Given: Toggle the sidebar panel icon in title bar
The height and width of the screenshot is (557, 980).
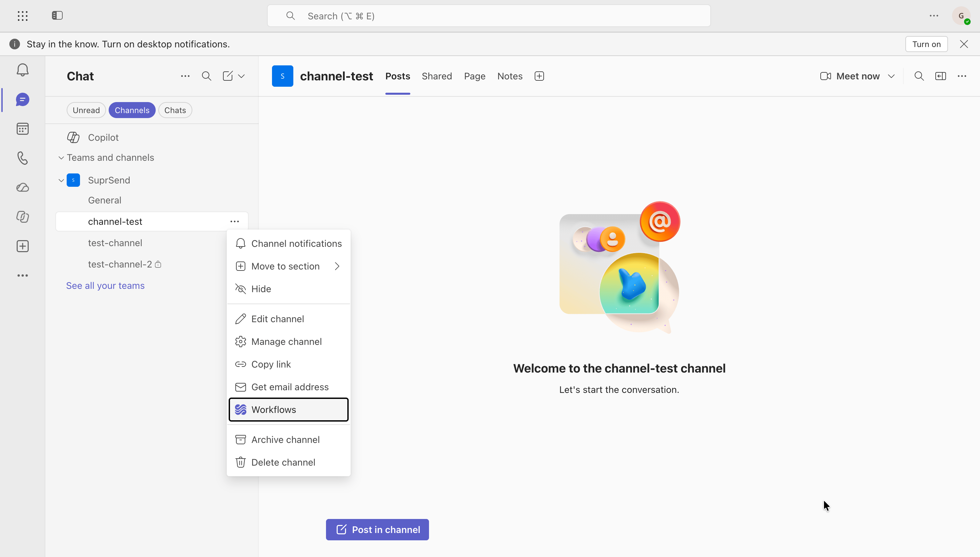Looking at the screenshot, I should pyautogui.click(x=57, y=16).
